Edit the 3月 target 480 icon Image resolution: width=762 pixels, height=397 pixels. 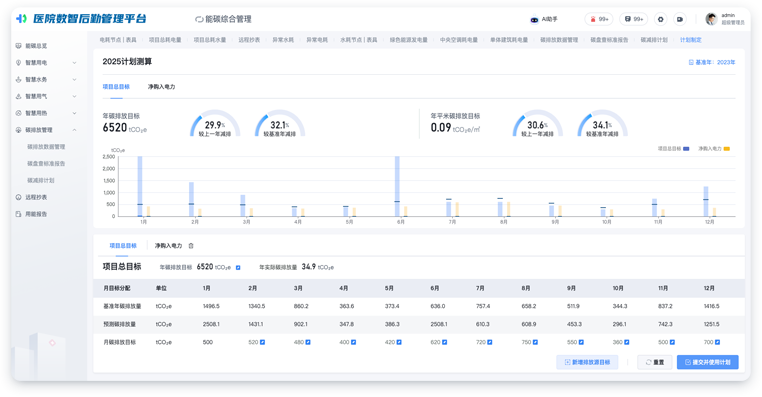click(x=308, y=342)
